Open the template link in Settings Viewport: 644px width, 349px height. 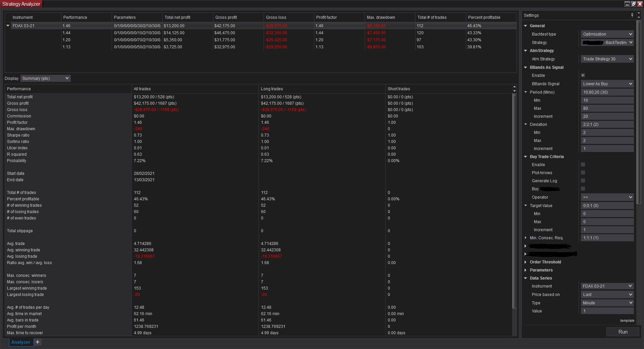[x=627, y=320]
